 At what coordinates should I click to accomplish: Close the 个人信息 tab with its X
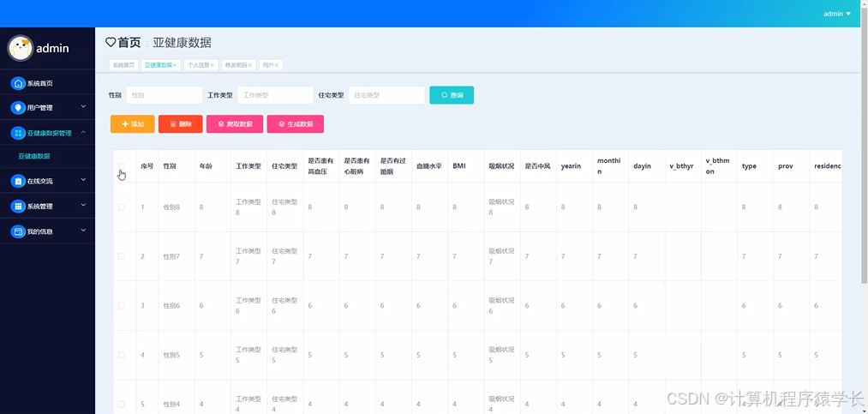coord(213,65)
